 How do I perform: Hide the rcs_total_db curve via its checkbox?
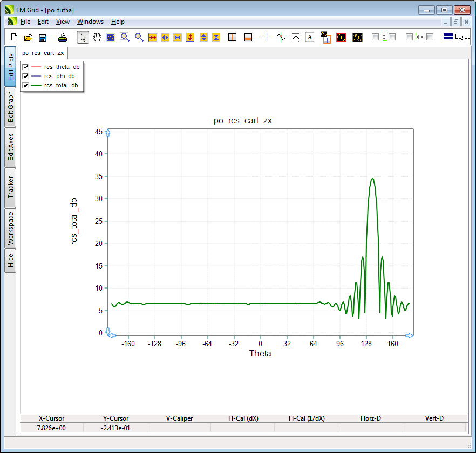point(25,85)
